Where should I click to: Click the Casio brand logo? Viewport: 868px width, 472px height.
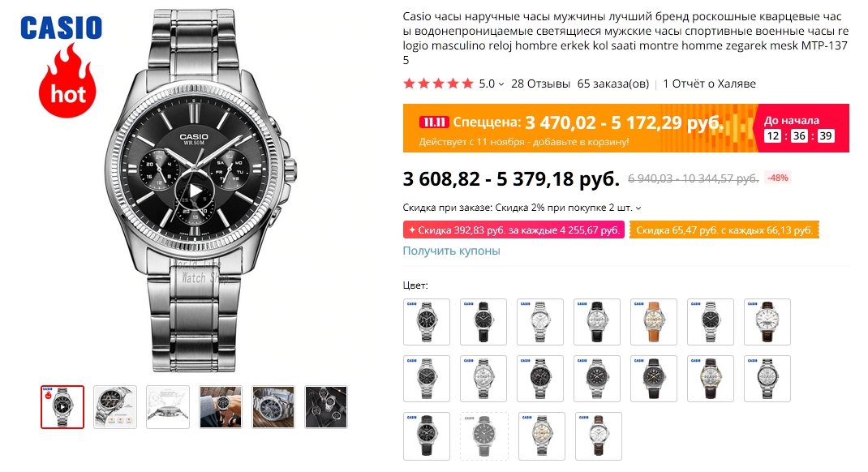click(62, 28)
